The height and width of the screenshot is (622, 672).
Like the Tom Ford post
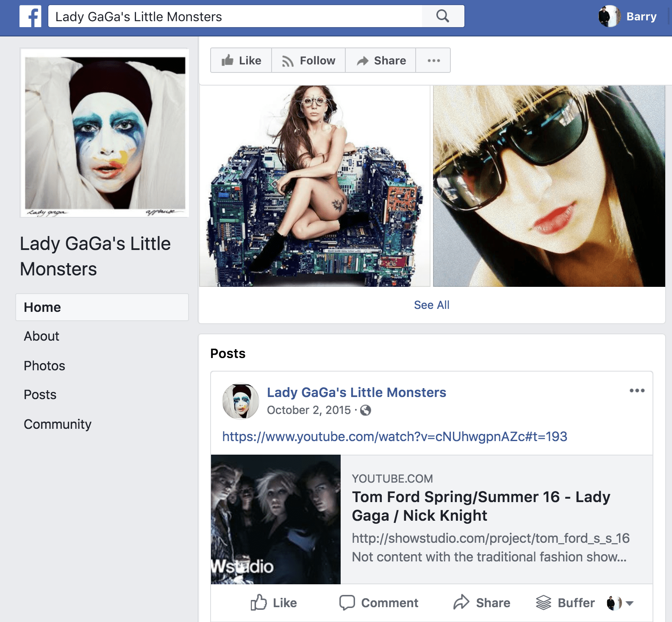pos(274,603)
